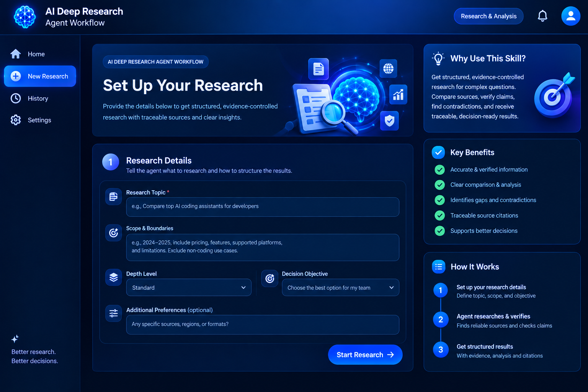Image resolution: width=588 pixels, height=392 pixels.
Task: Click the Settings gear icon
Action: pos(16,120)
